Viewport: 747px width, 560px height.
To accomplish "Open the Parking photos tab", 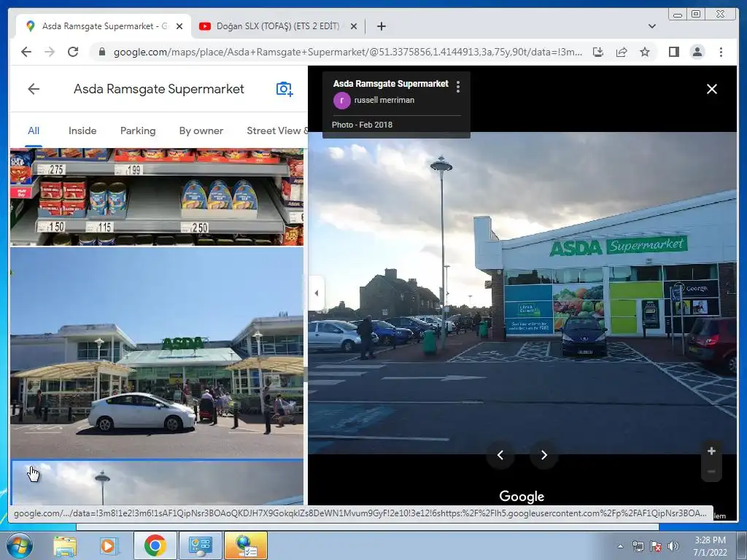I will coord(138,131).
